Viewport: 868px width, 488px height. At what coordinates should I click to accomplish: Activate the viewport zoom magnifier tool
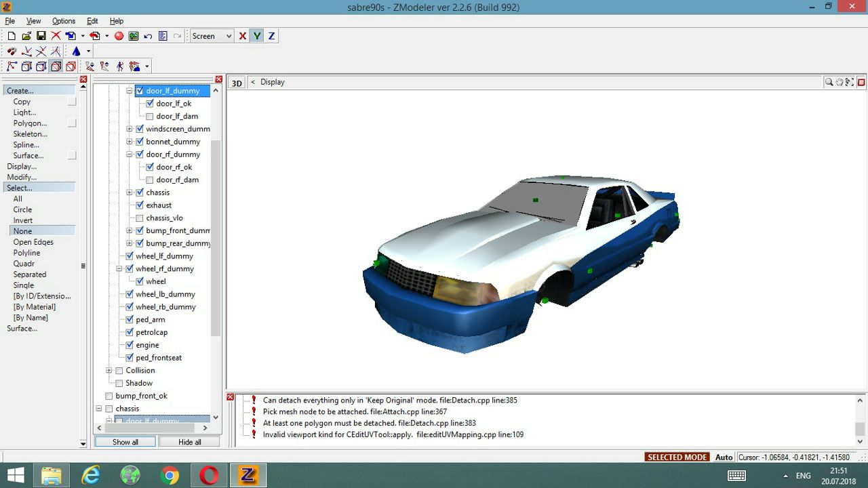(829, 82)
